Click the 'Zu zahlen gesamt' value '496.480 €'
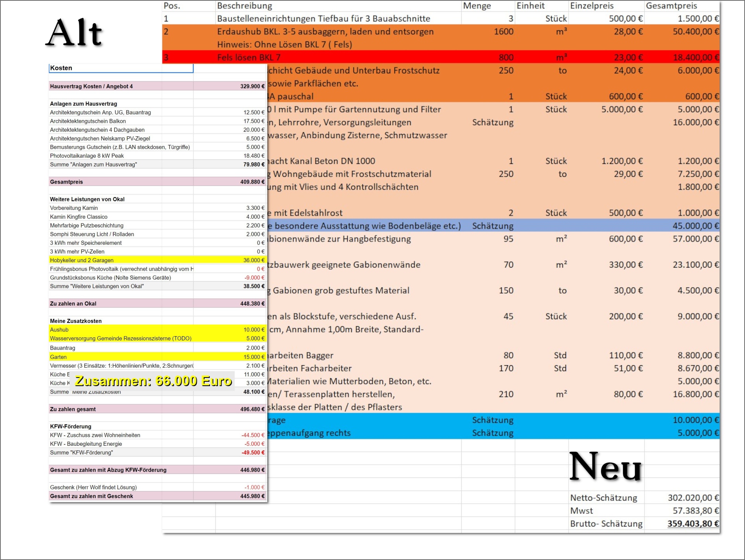This screenshot has width=745, height=560. click(252, 409)
